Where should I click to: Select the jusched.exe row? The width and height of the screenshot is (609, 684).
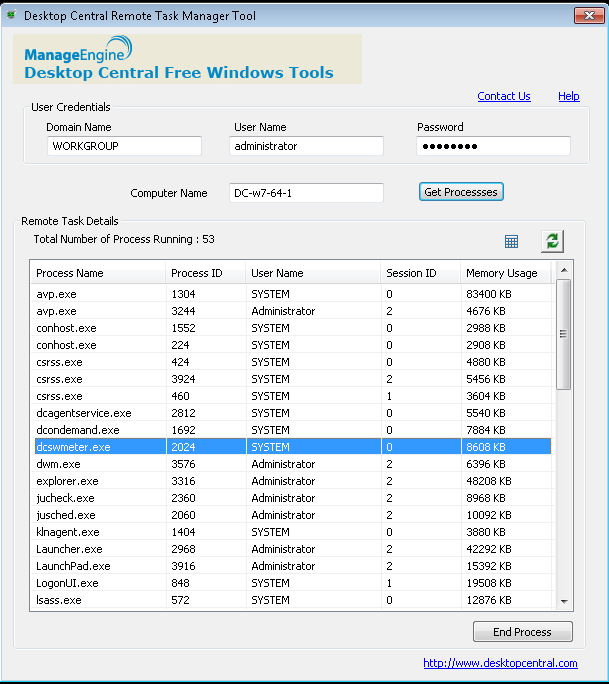[291, 515]
